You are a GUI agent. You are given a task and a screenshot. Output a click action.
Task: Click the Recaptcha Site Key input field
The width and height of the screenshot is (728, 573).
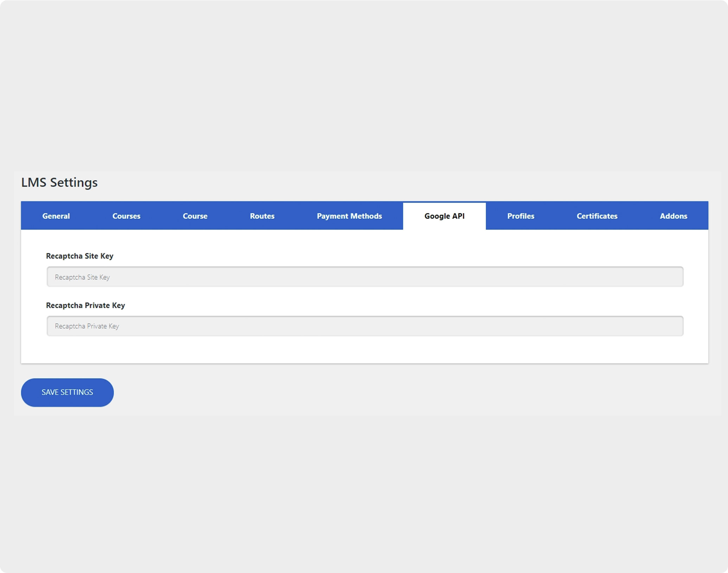click(x=365, y=277)
